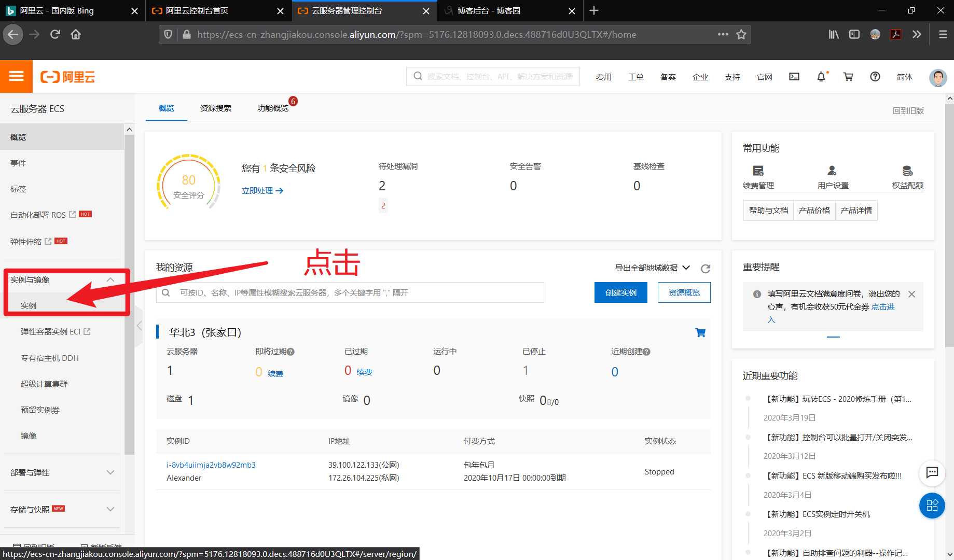Collapse the left sidebar with the arrow handle
The height and width of the screenshot is (560, 954).
click(139, 326)
